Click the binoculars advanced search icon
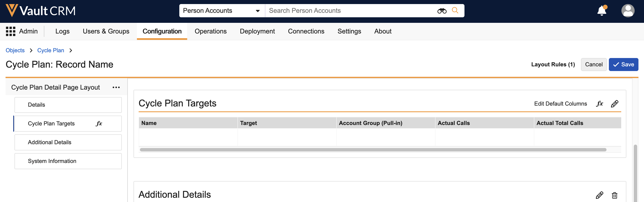The height and width of the screenshot is (202, 644). (x=442, y=11)
